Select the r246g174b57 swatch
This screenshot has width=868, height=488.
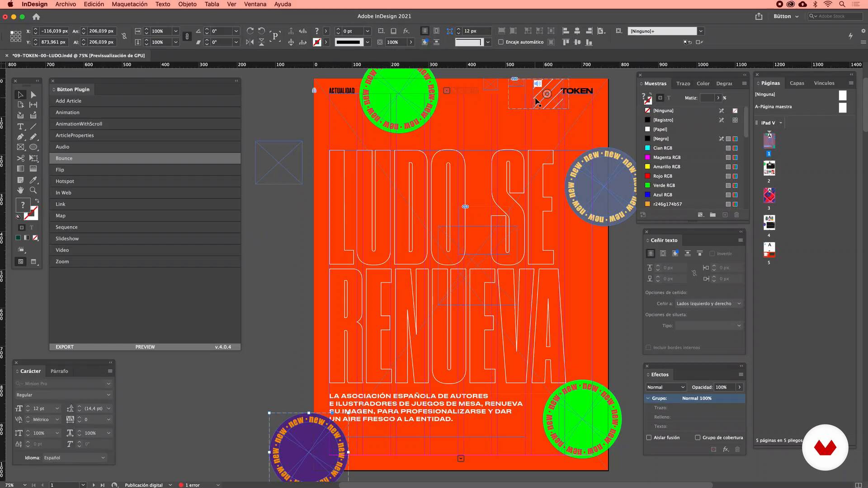(693, 204)
